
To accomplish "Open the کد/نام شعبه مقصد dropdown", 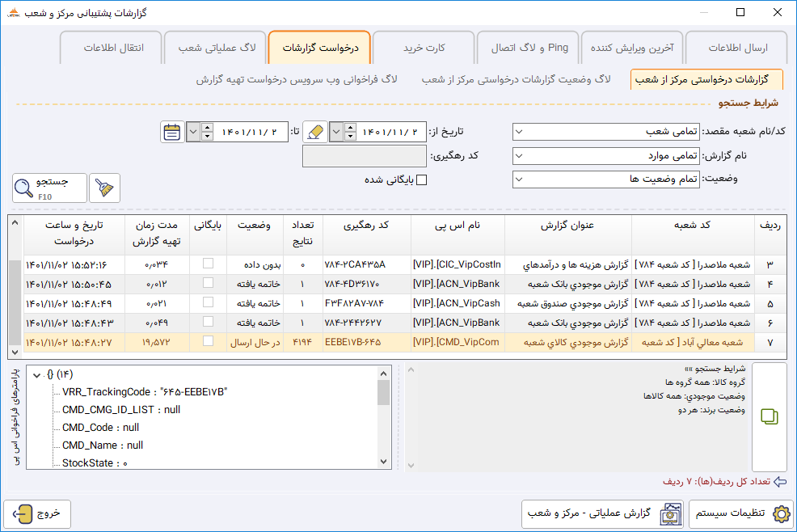I will tap(518, 132).
